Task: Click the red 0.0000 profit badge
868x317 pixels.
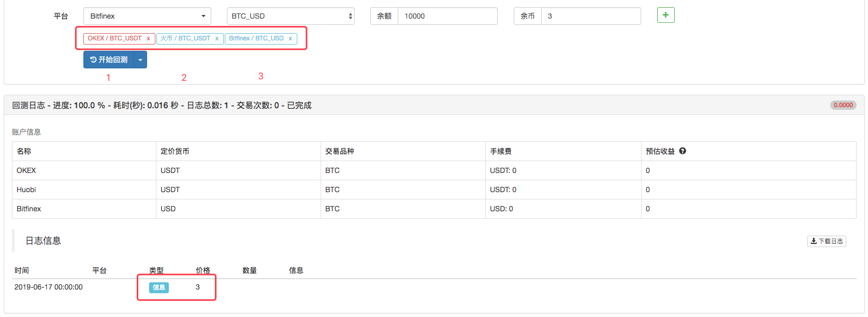Action: [843, 105]
